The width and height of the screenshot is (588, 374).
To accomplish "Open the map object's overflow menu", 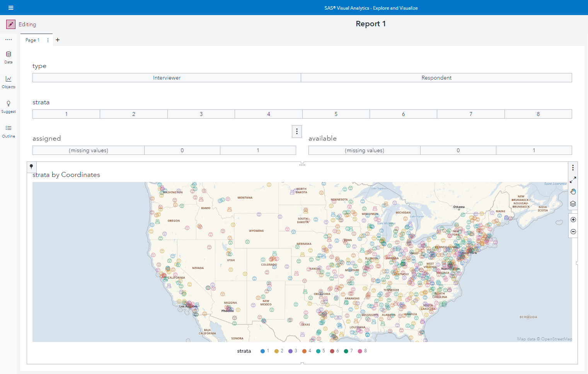I will coord(573,168).
